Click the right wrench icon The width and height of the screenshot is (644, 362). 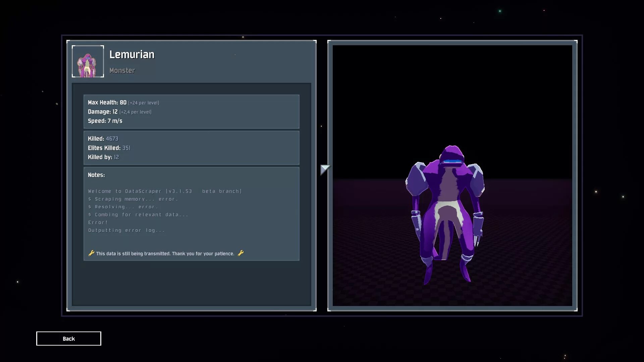(x=240, y=253)
